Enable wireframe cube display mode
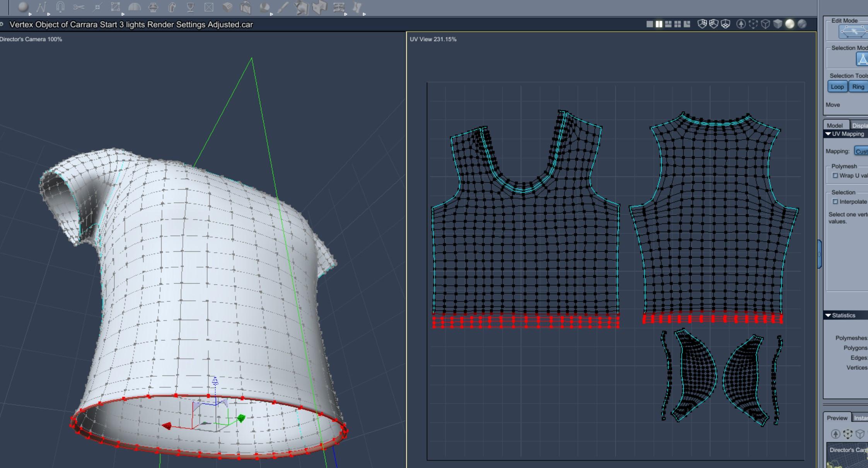 (766, 24)
